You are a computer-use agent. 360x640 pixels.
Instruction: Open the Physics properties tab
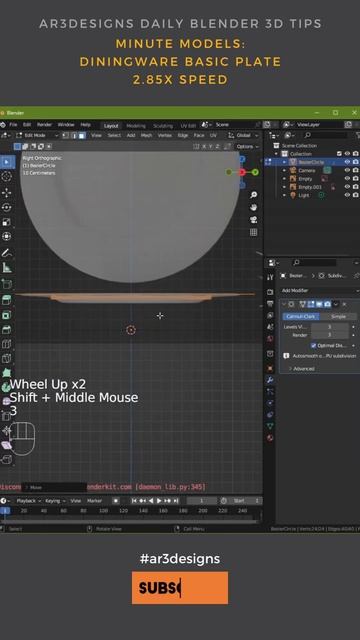270,403
